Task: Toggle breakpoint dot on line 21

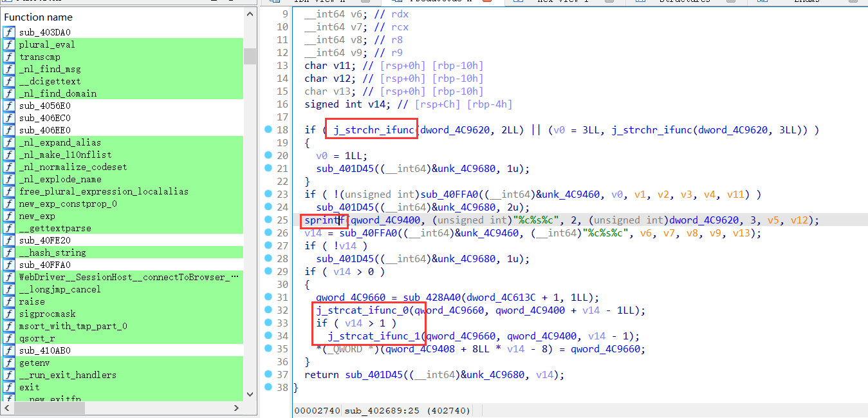Action: [268, 168]
